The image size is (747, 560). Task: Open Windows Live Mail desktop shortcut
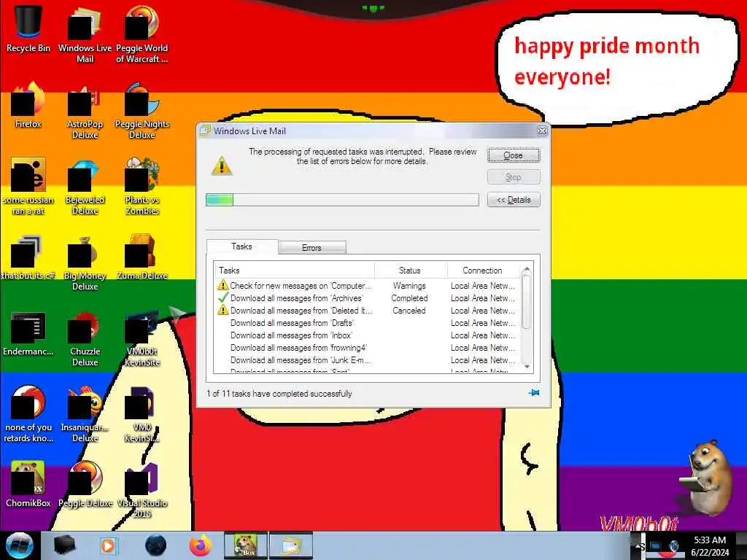[85, 34]
